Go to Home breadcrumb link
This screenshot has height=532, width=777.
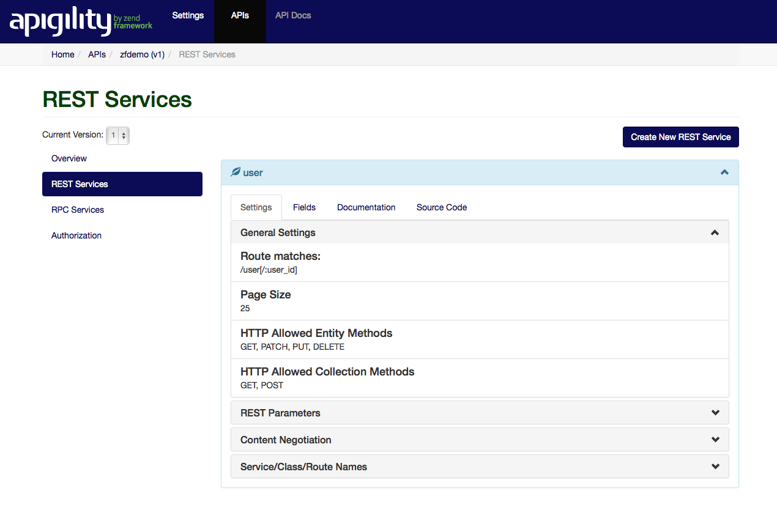(62, 54)
